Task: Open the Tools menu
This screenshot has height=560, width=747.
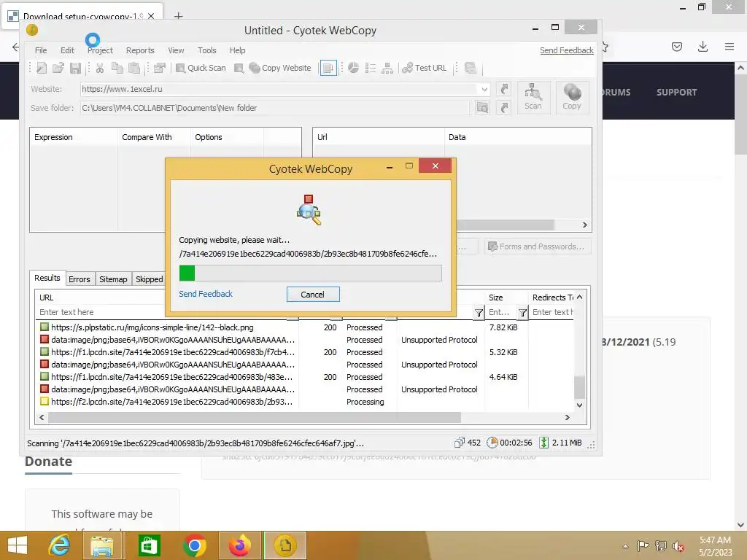Action: (x=206, y=50)
